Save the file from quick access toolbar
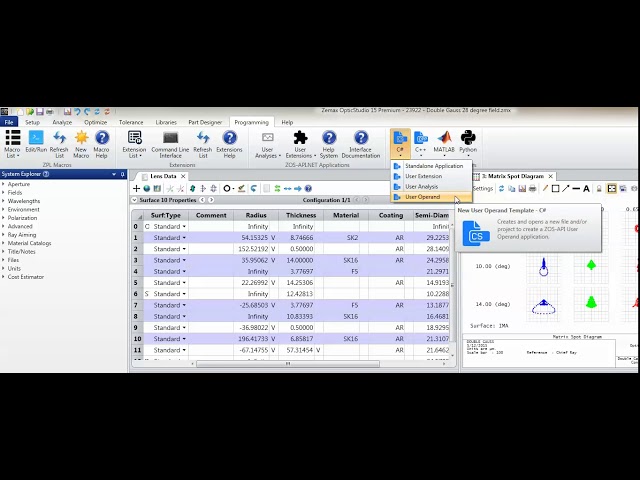This screenshot has width=640, height=480. click(x=39, y=111)
